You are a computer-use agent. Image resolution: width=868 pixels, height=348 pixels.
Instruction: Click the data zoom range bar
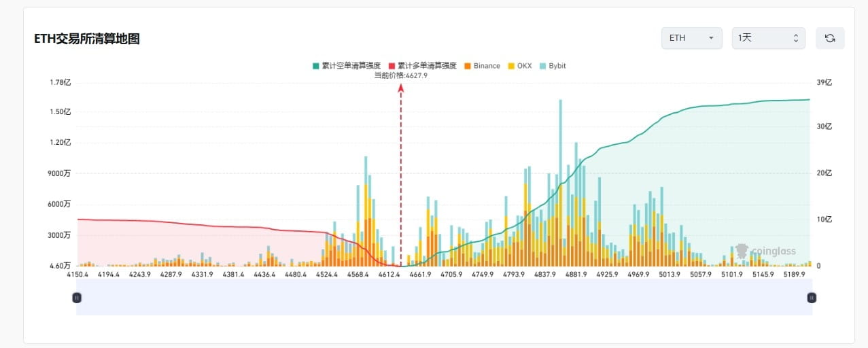[x=444, y=297]
